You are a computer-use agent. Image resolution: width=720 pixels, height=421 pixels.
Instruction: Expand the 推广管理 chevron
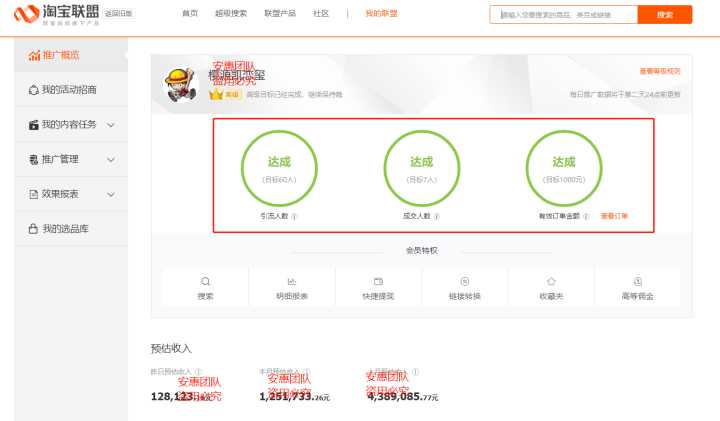[x=111, y=160]
